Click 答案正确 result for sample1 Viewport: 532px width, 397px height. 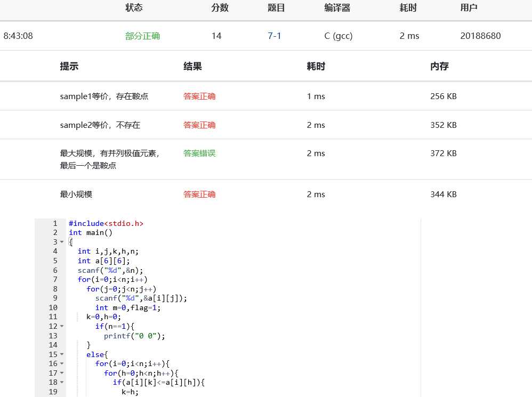pyautogui.click(x=199, y=96)
